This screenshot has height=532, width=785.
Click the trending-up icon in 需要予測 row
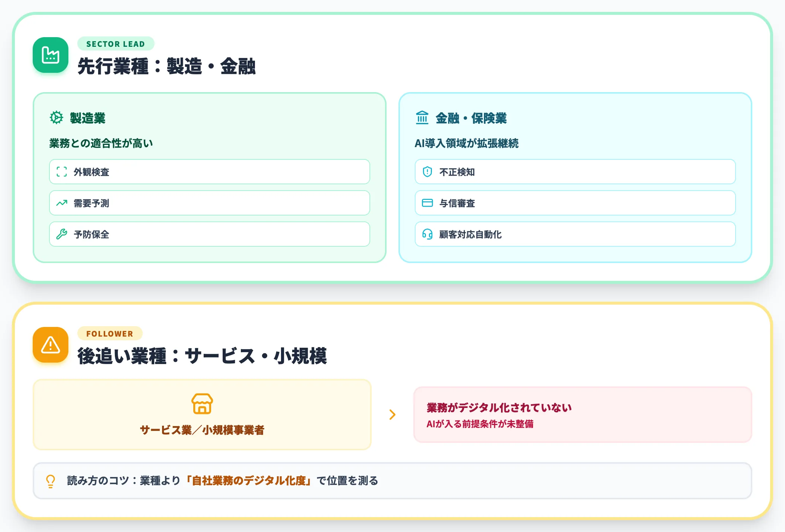coord(62,203)
